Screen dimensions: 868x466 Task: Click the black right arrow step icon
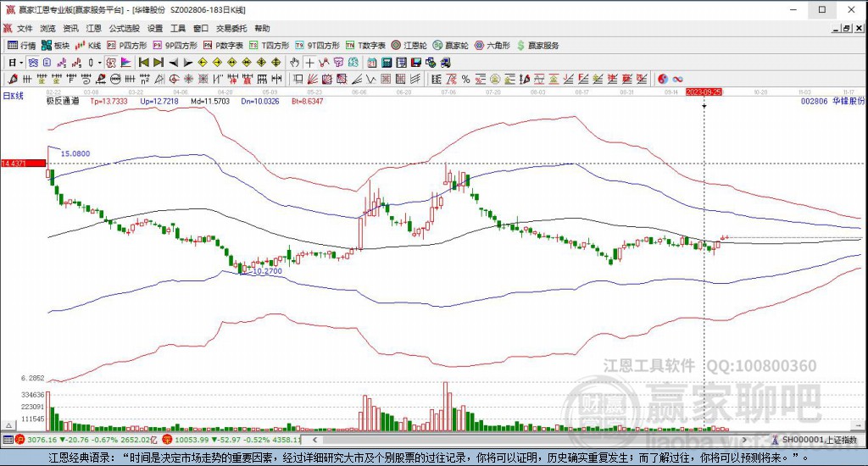coord(187,63)
